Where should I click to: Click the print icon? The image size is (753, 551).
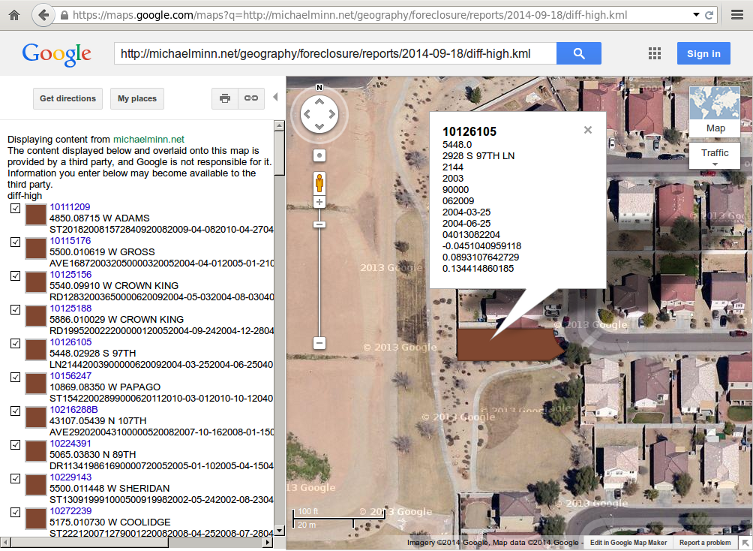pyautogui.click(x=225, y=99)
